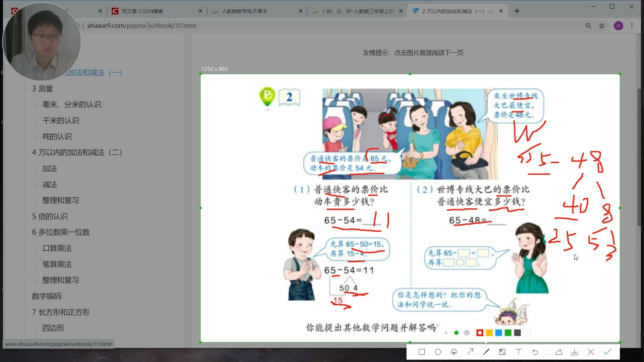Click inside the browser address bar
644x362 pixels.
point(201,25)
